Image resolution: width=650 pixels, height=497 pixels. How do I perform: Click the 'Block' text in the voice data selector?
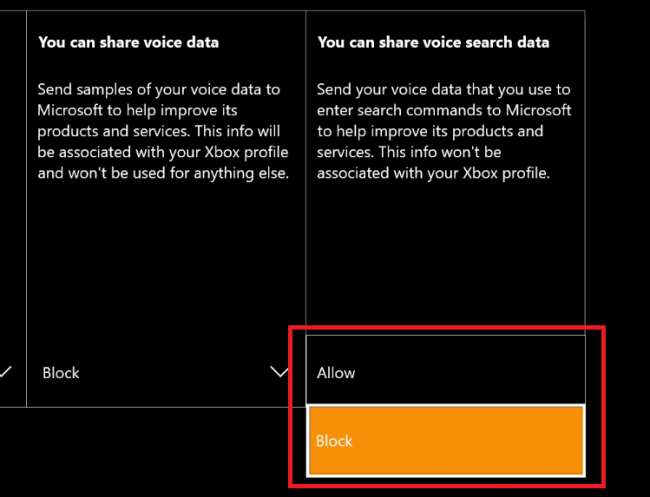[x=61, y=373]
